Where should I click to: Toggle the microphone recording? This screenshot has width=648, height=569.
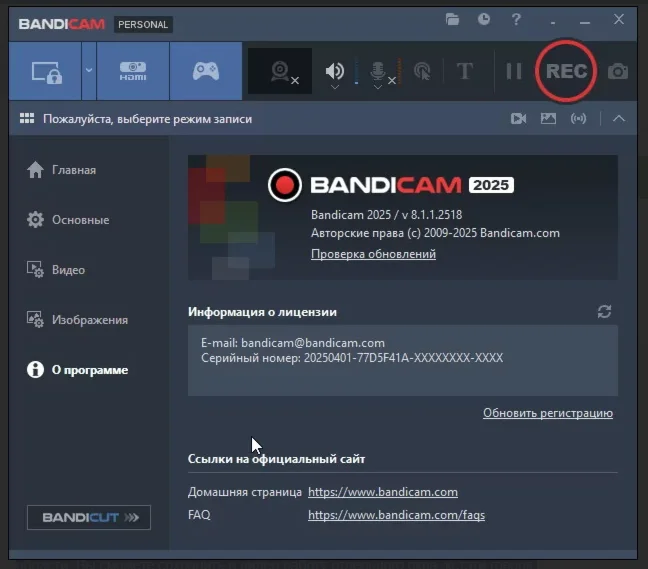tap(379, 71)
